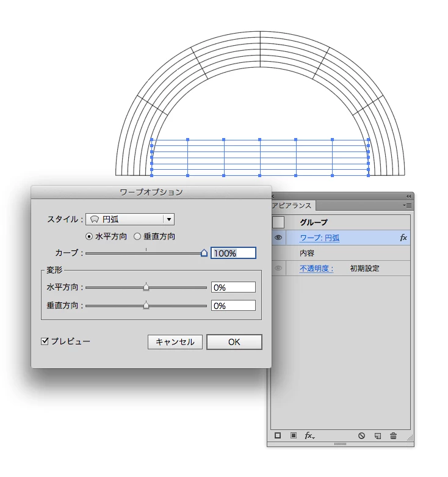Switch to the アピアランス panel tab

click(x=292, y=206)
